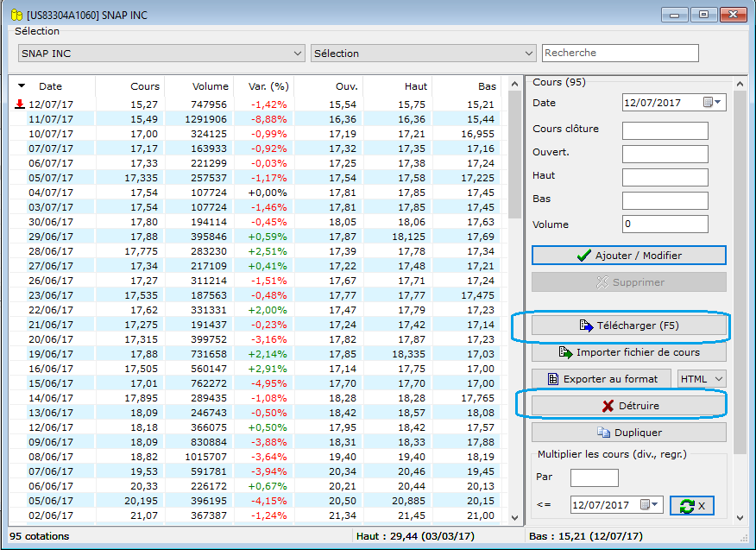Open the Sélection combo box
Image resolution: width=756 pixels, height=550 pixels.
(424, 53)
